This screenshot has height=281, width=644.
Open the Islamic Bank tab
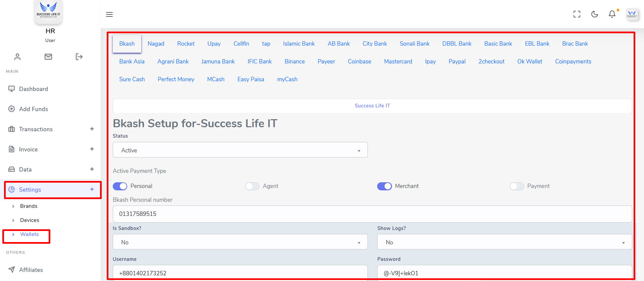299,44
